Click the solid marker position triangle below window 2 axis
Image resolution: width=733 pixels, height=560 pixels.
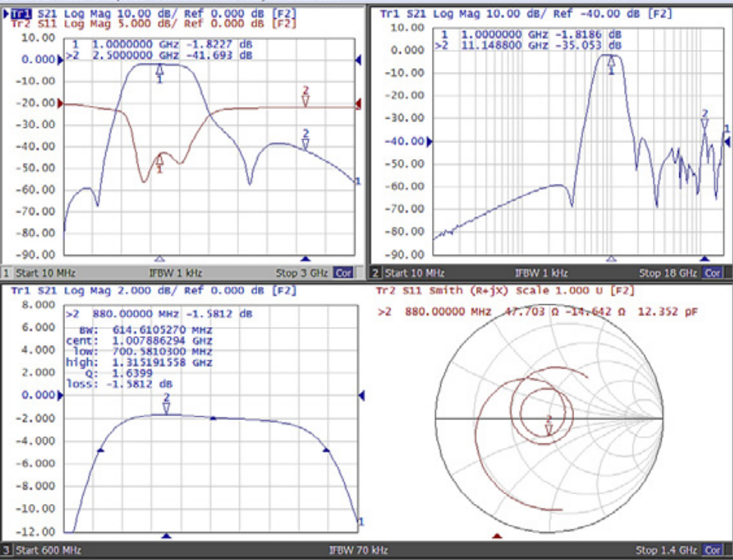[x=704, y=258]
